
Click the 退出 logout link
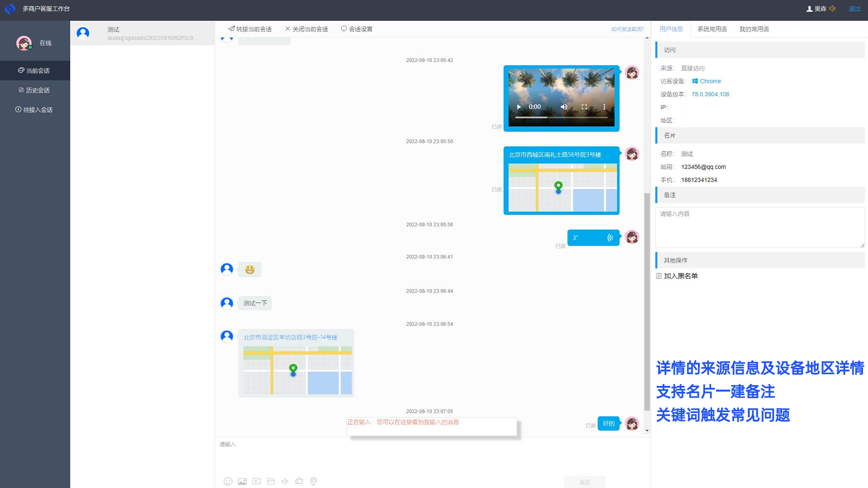[x=854, y=9]
